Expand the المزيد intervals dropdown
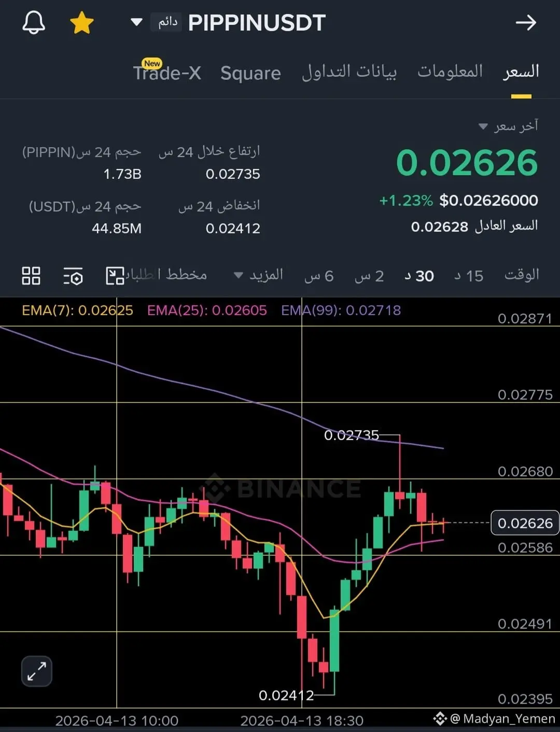 pos(258,275)
